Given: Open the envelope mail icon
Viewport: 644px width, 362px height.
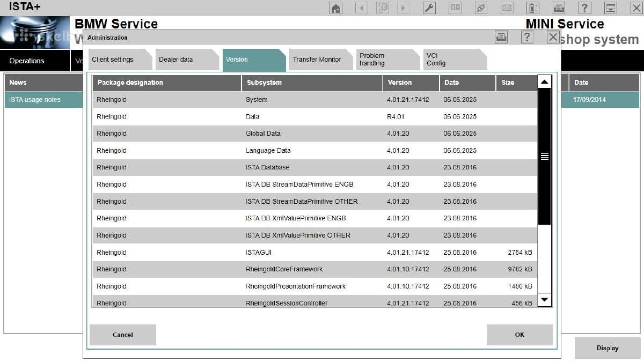Looking at the screenshot, I should (507, 8).
